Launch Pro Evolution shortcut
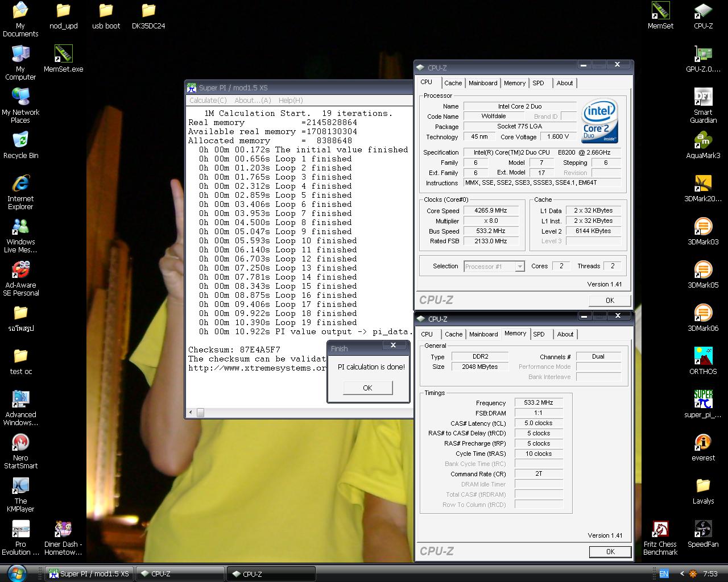Viewport: 728px width, 582px height. pos(20,537)
